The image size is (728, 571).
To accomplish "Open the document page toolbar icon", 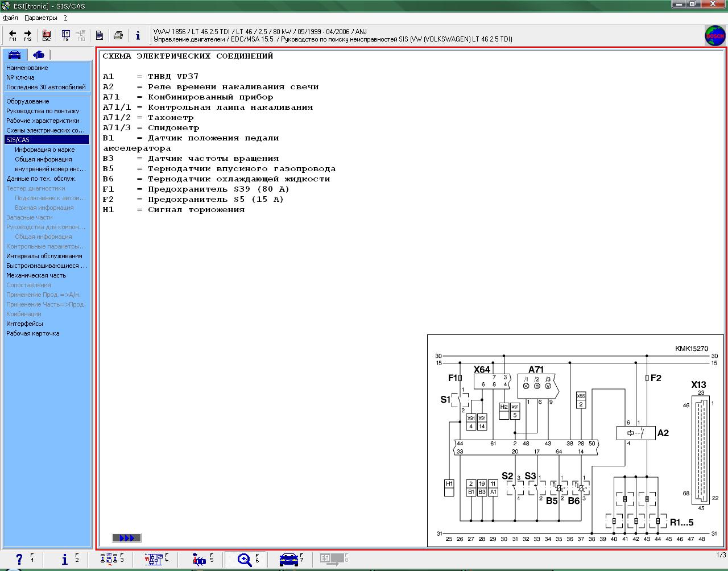I will tap(100, 35).
